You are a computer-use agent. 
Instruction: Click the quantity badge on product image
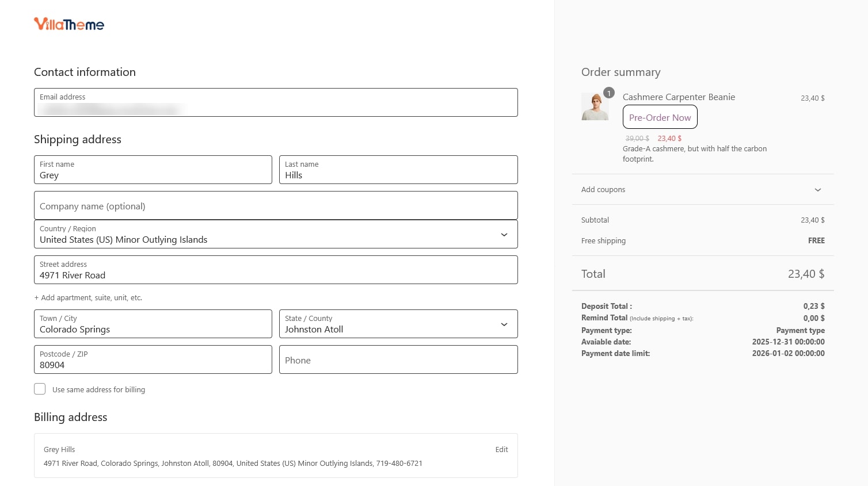click(x=609, y=93)
